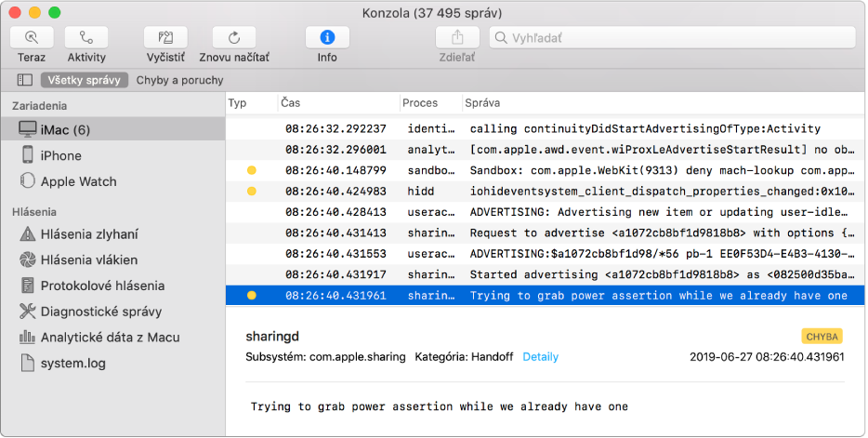Click the Detaily link
This screenshot has width=868, height=438.
[x=540, y=357]
